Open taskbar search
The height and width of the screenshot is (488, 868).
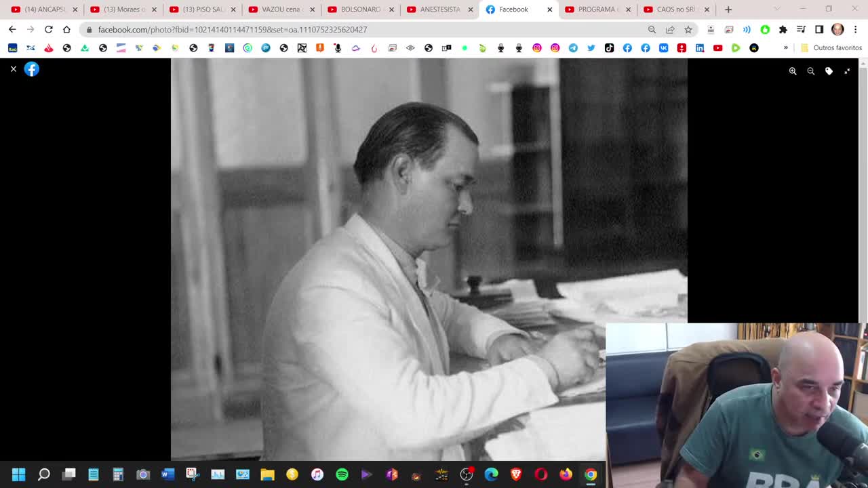click(44, 474)
